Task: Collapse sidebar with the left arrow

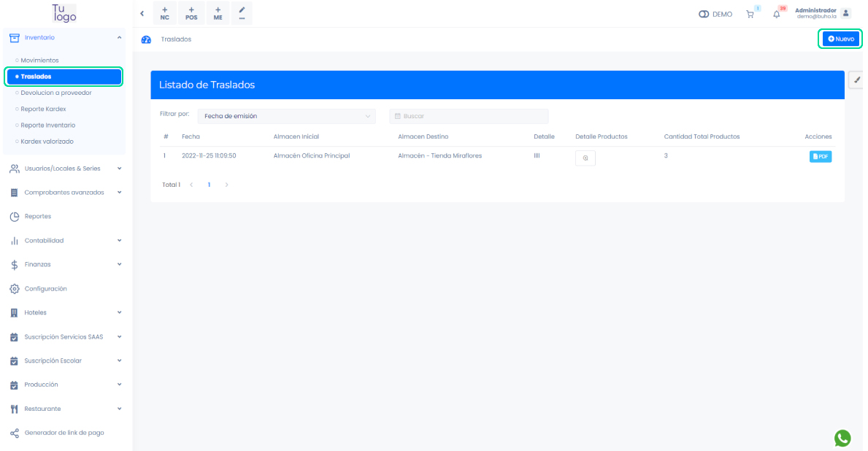Action: coord(142,14)
